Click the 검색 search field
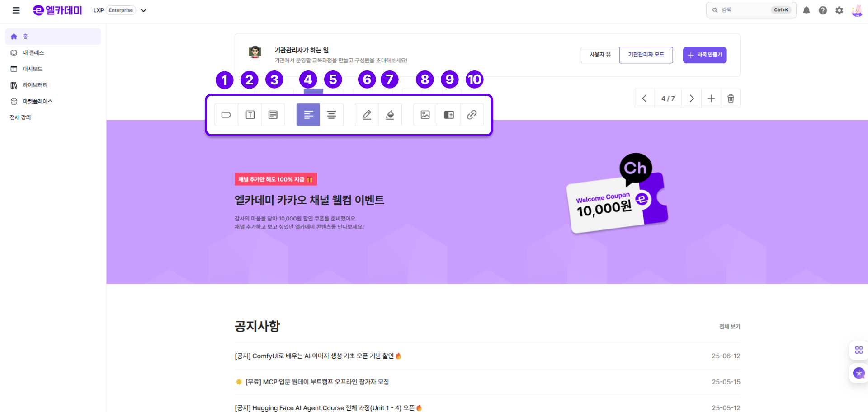Viewport: 868px width, 412px height. [x=751, y=10]
